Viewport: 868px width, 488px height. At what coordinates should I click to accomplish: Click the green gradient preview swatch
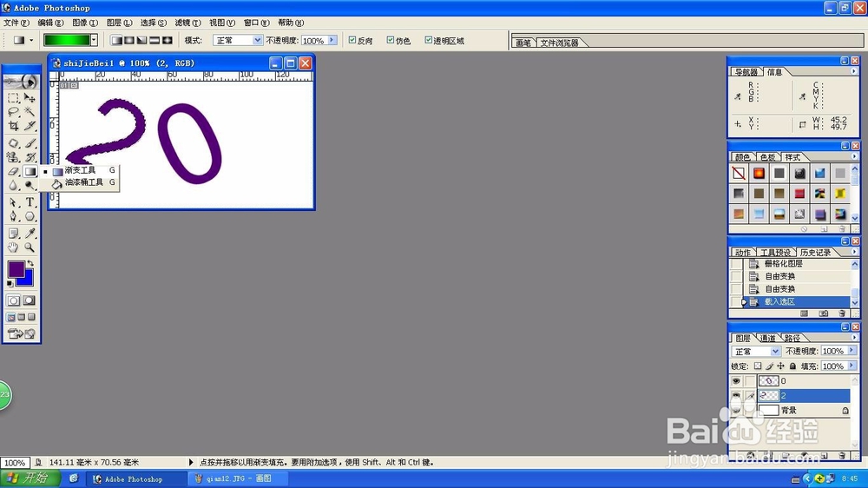click(x=67, y=40)
